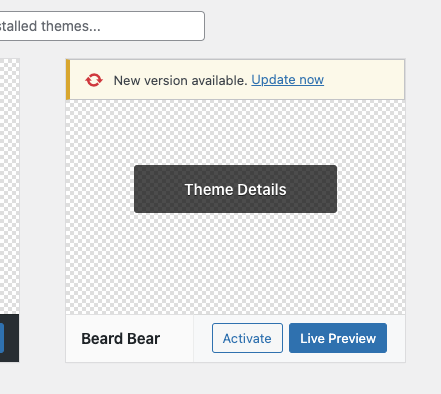Click the neighboring theme's partial checkered thumbnail
The height and width of the screenshot is (394, 441).
tap(9, 187)
